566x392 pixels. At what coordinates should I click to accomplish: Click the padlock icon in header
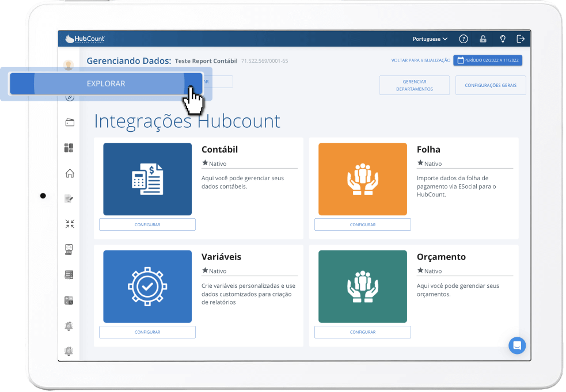click(483, 39)
